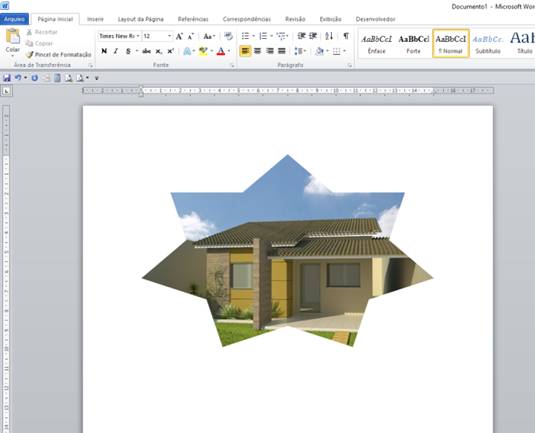Expand the underline style dropdown arrow
This screenshot has width=535, height=433.
(137, 51)
